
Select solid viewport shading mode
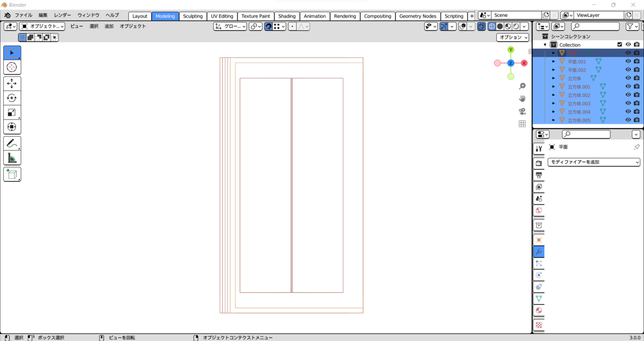pyautogui.click(x=500, y=26)
